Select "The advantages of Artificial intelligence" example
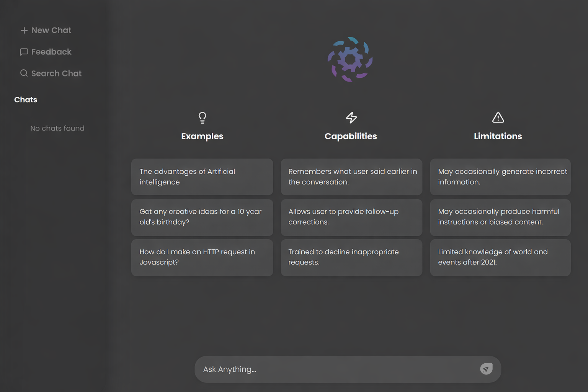This screenshot has height=392, width=588. (202, 177)
